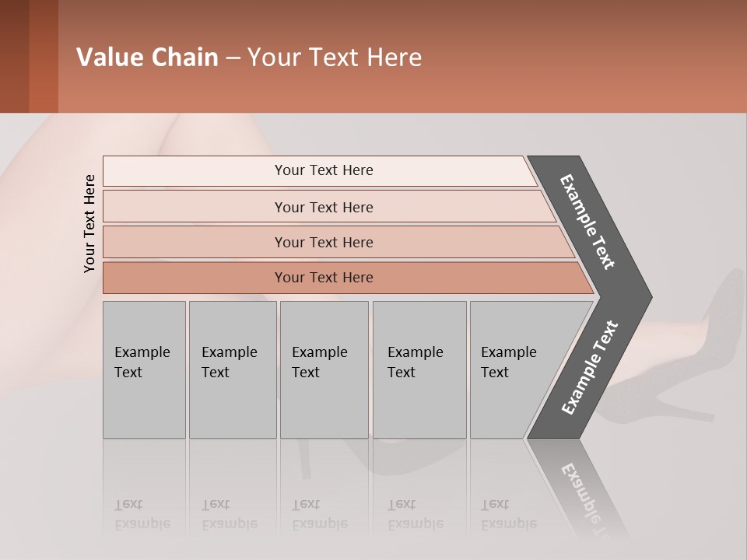This screenshot has width=747, height=560.
Task: Click the mirrored text below the third box
Action: click(320, 514)
